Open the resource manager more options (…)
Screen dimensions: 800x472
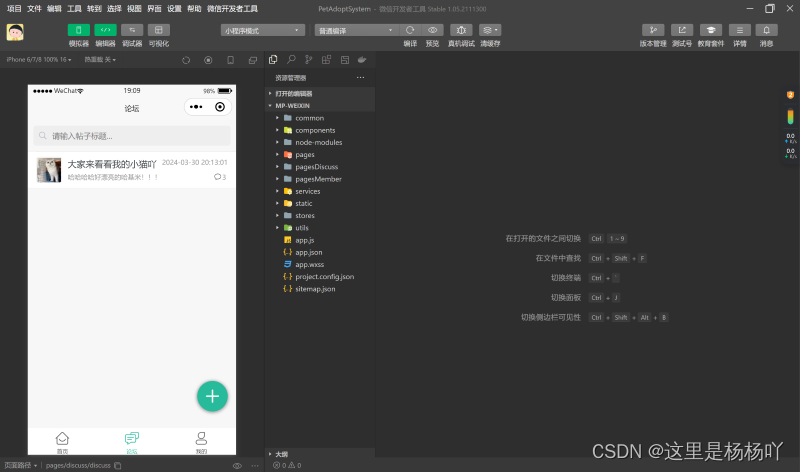click(x=361, y=78)
